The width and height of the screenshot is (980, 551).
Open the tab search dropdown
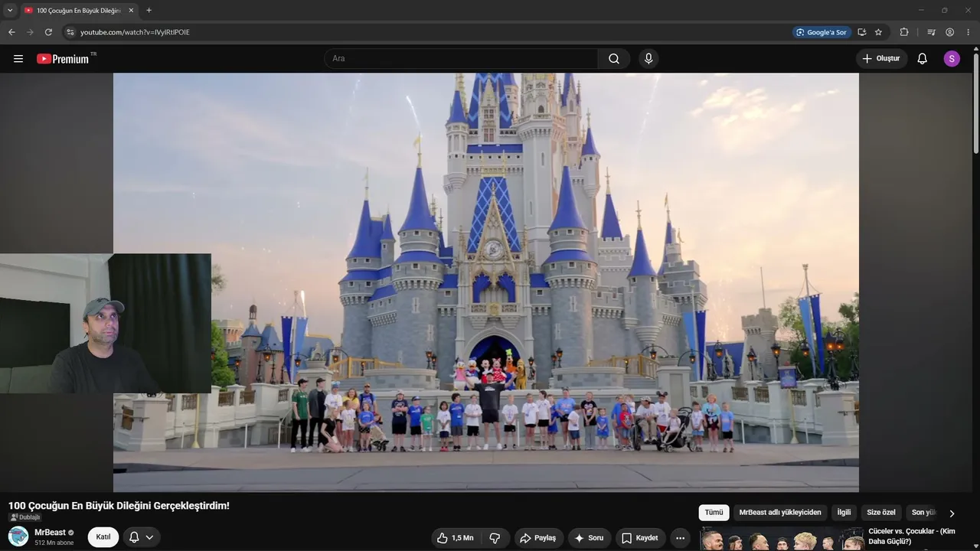click(10, 11)
